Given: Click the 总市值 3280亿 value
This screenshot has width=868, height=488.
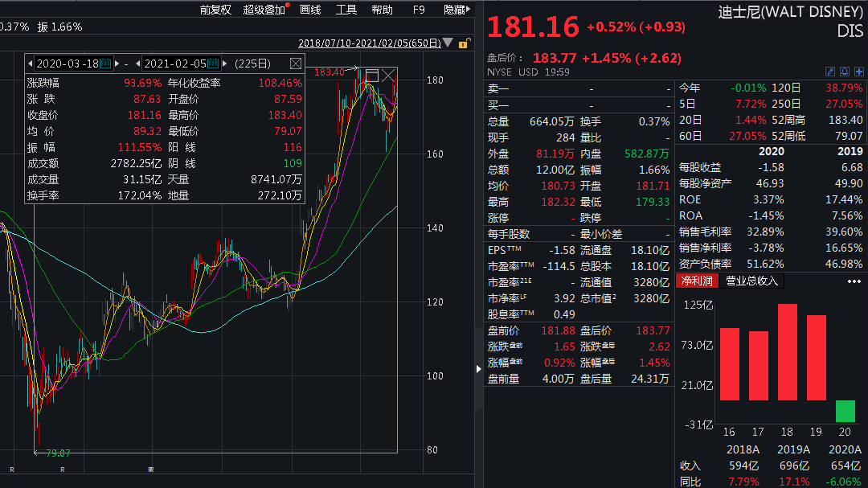Looking at the screenshot, I should click(x=652, y=298).
